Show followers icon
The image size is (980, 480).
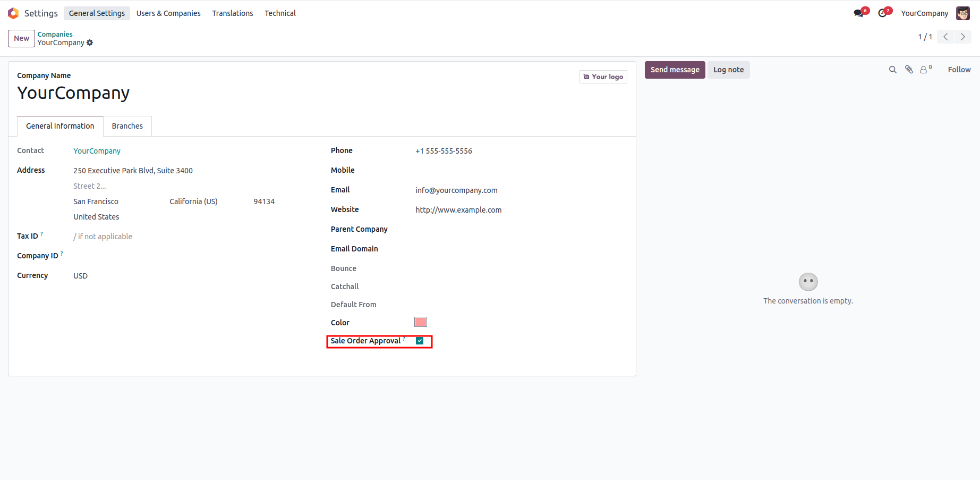pos(926,69)
